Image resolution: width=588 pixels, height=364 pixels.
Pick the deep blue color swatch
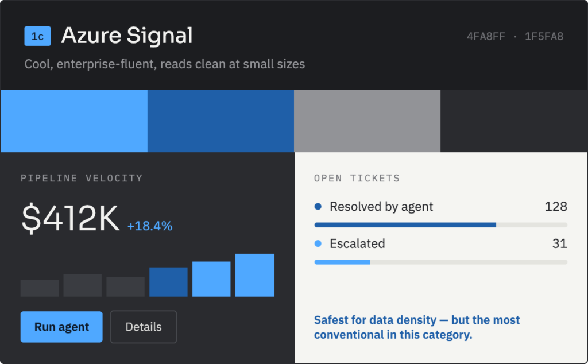[x=220, y=121]
